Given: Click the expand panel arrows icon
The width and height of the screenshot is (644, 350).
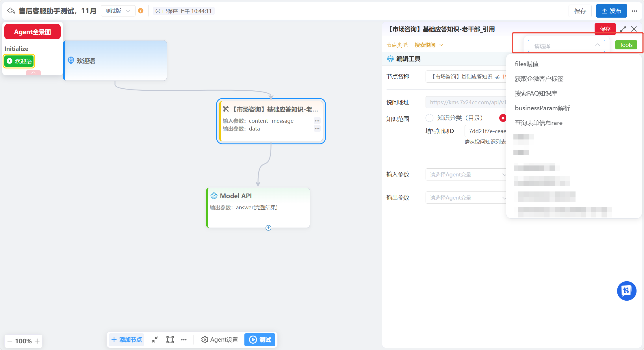Looking at the screenshot, I should [x=623, y=29].
